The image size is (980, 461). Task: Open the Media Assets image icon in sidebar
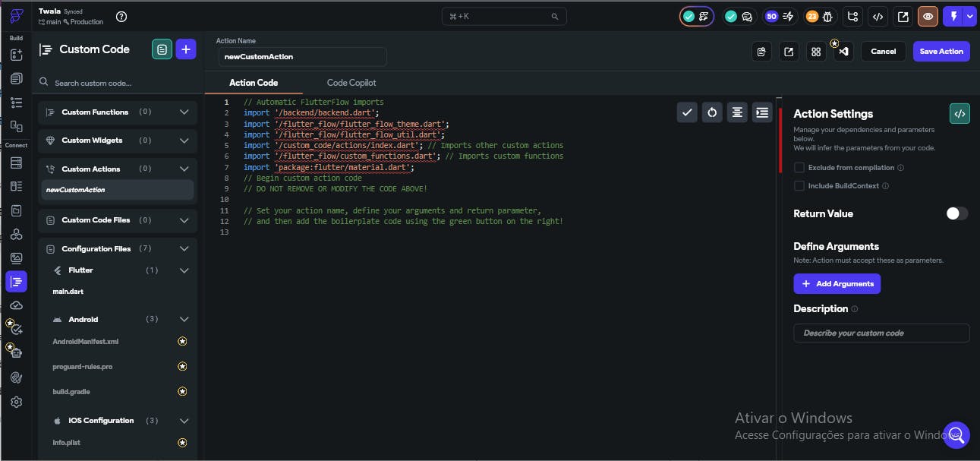[16, 258]
